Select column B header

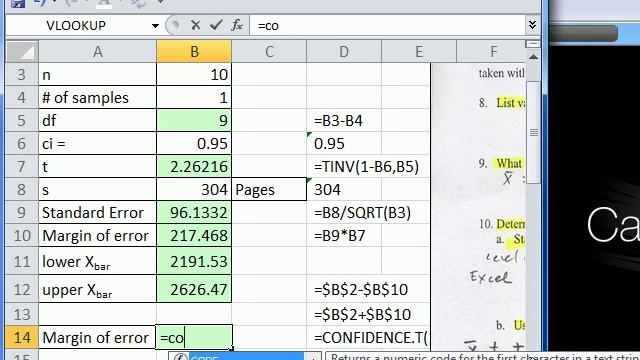tap(194, 51)
